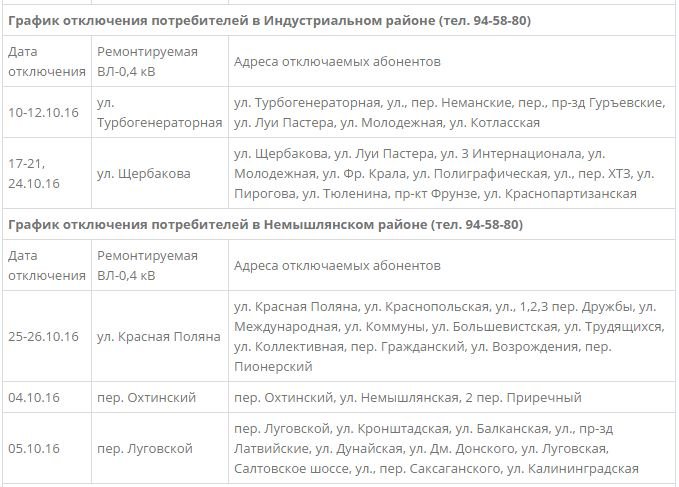Click the ул. Щербакова repaired line cell

(144, 174)
